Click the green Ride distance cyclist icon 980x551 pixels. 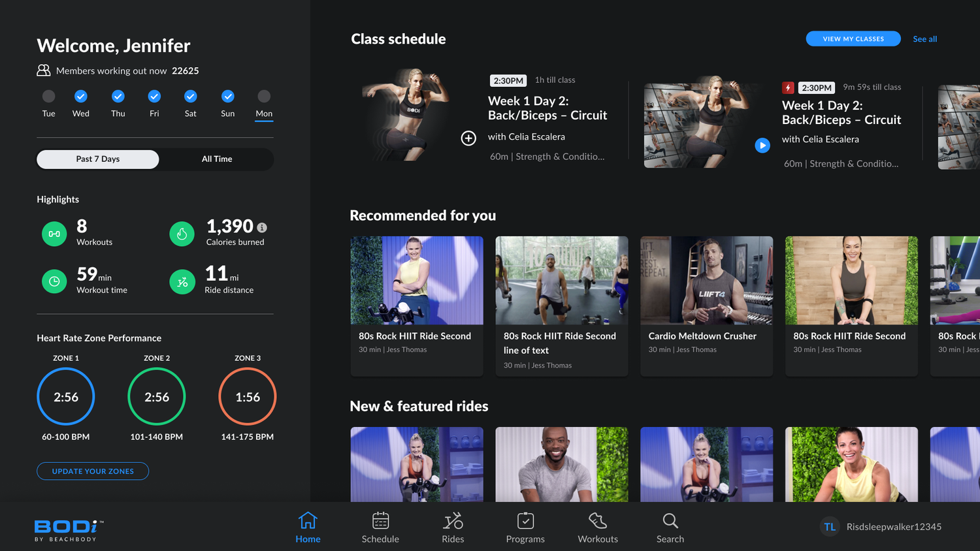point(182,281)
